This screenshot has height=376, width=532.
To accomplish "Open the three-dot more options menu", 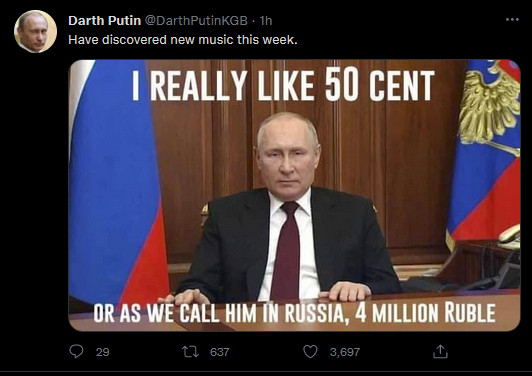I will (x=512, y=20).
